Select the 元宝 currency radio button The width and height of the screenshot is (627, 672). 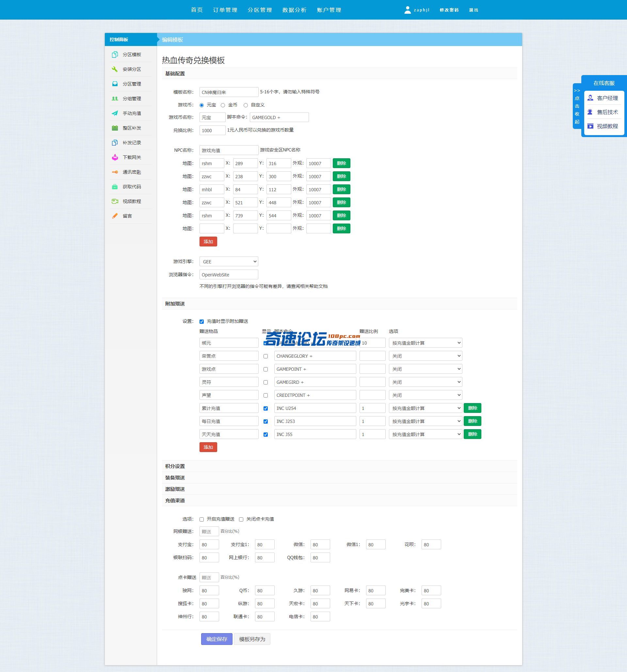pyautogui.click(x=201, y=105)
